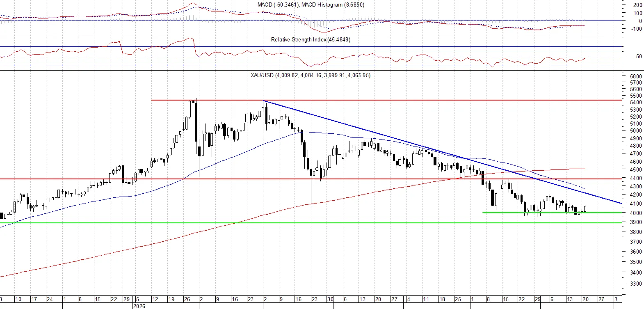
Task: Click the 4400 price axis value
Action: (636, 179)
